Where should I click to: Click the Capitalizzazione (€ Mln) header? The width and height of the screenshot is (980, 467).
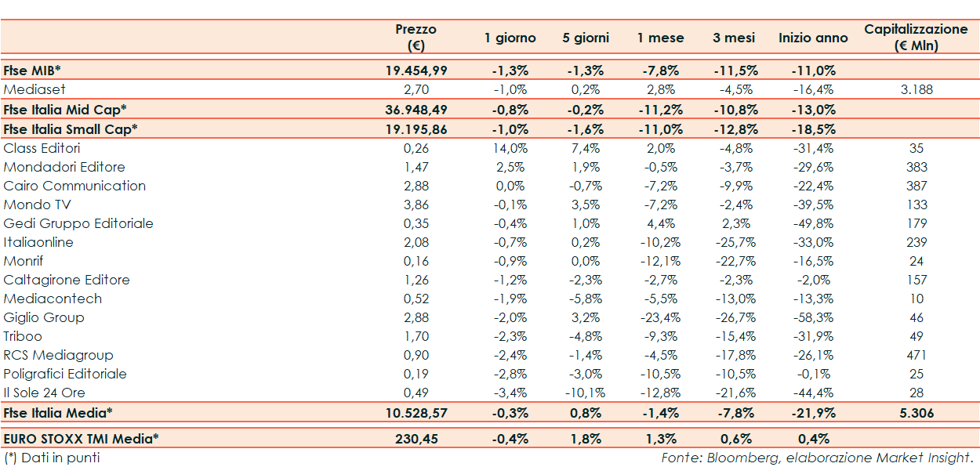(x=916, y=37)
